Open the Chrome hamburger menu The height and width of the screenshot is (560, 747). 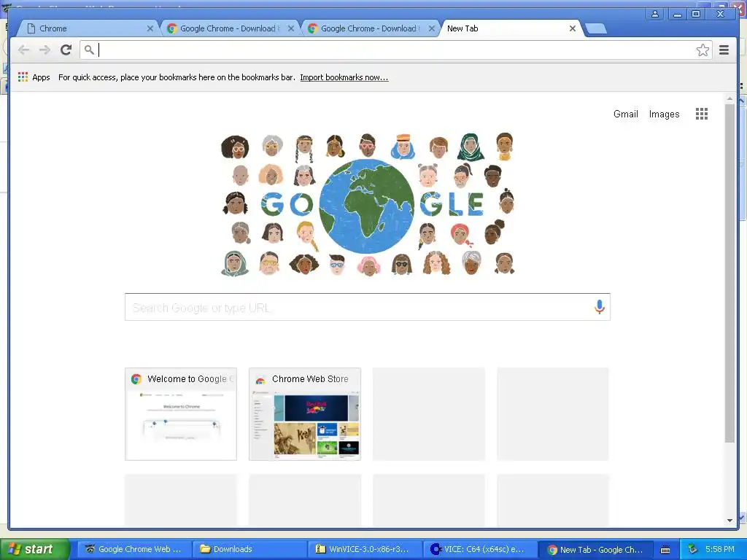point(724,50)
